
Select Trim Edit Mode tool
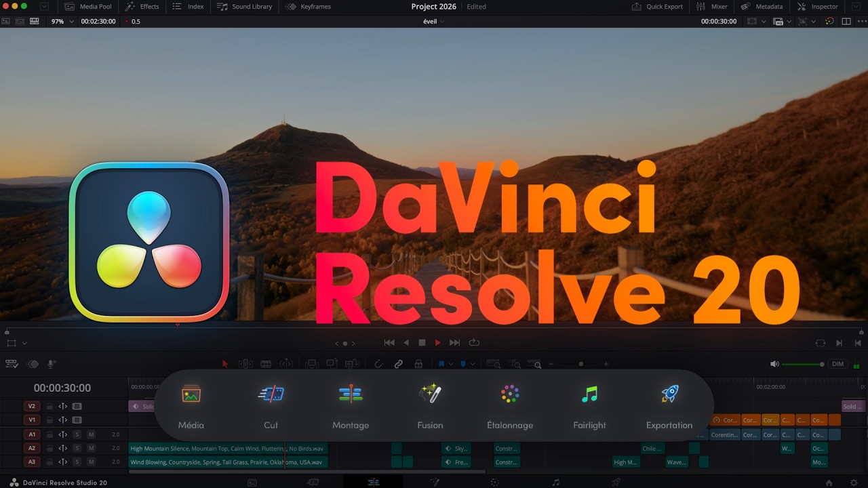(245, 364)
